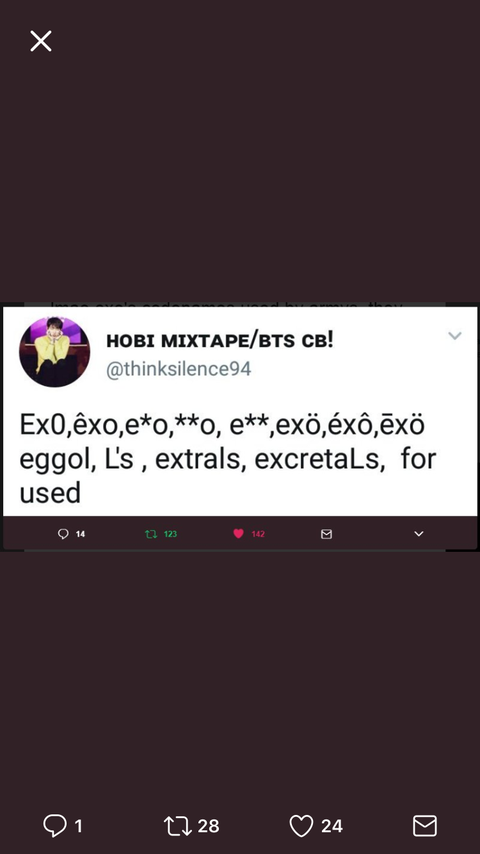Click the small envelope icon in the tweet
Image resolution: width=480 pixels, height=854 pixels.
click(x=326, y=534)
